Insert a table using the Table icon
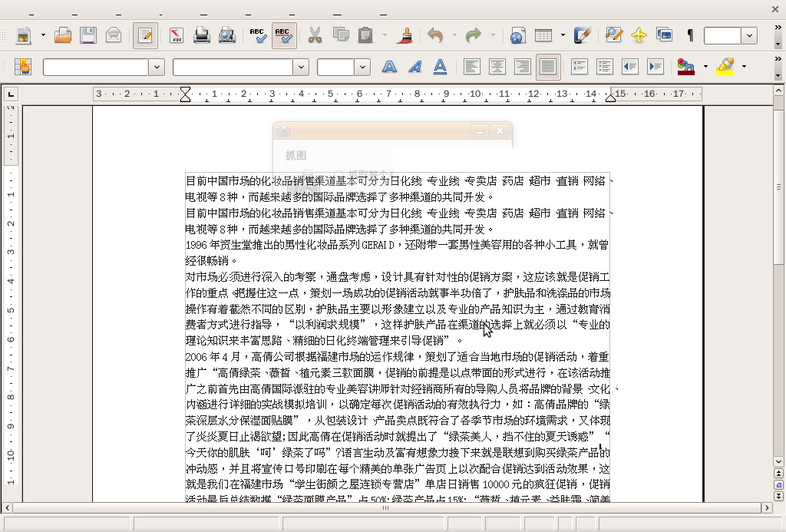This screenshot has width=786, height=532. point(543,35)
